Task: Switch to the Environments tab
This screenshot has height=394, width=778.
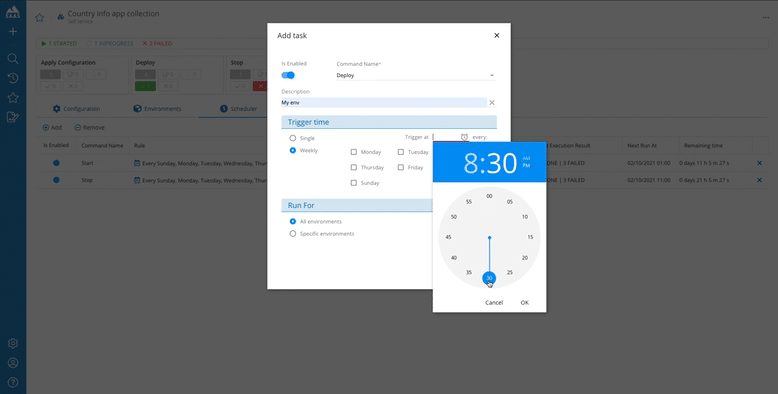Action: coord(157,109)
